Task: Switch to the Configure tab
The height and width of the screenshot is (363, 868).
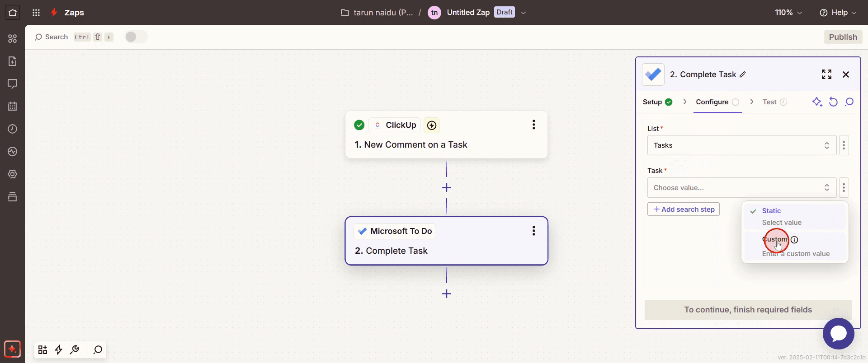Action: pos(717,102)
